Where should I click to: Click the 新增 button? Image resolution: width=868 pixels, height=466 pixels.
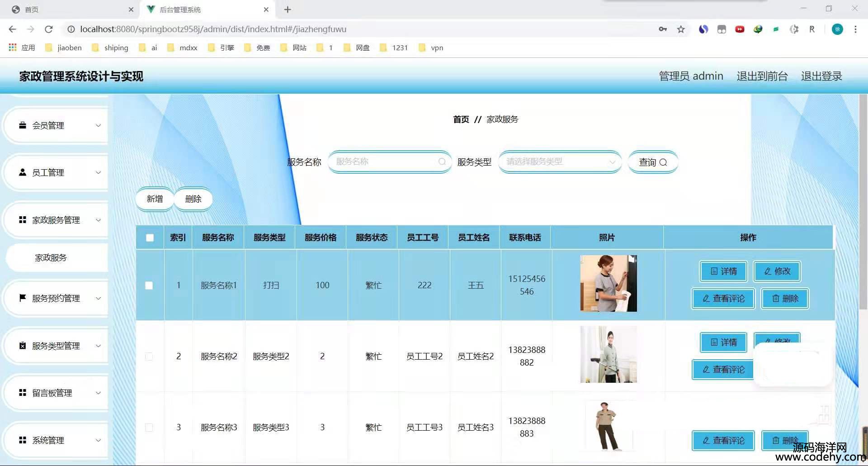point(155,199)
